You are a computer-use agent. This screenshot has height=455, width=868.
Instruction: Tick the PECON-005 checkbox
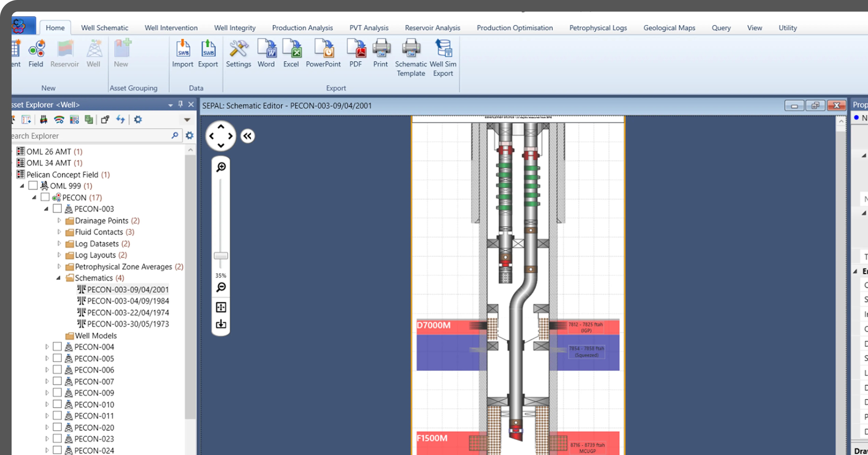click(57, 358)
